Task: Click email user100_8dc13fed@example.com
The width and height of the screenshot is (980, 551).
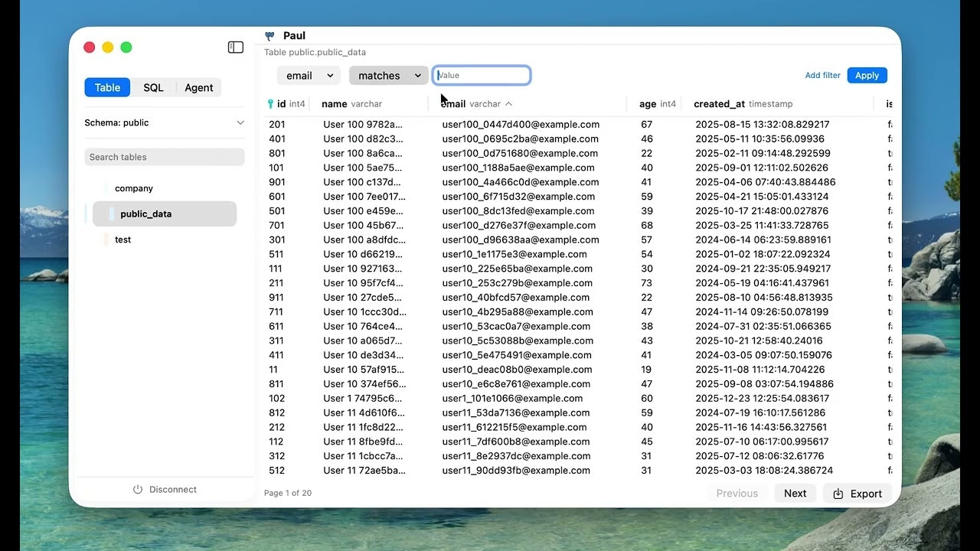Action: [x=518, y=211]
